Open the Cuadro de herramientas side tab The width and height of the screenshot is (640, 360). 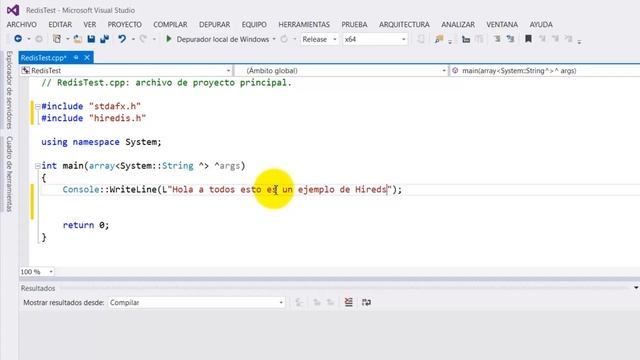[9, 174]
